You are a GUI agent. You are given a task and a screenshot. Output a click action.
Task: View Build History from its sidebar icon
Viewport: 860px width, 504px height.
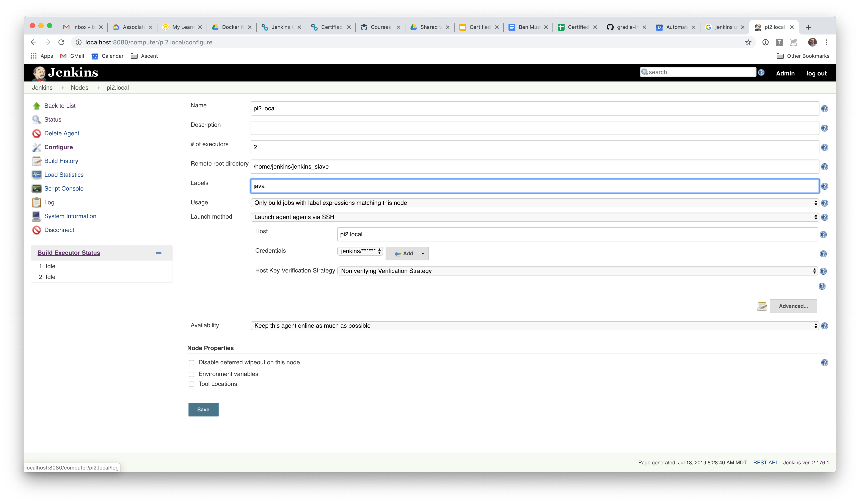click(x=37, y=161)
